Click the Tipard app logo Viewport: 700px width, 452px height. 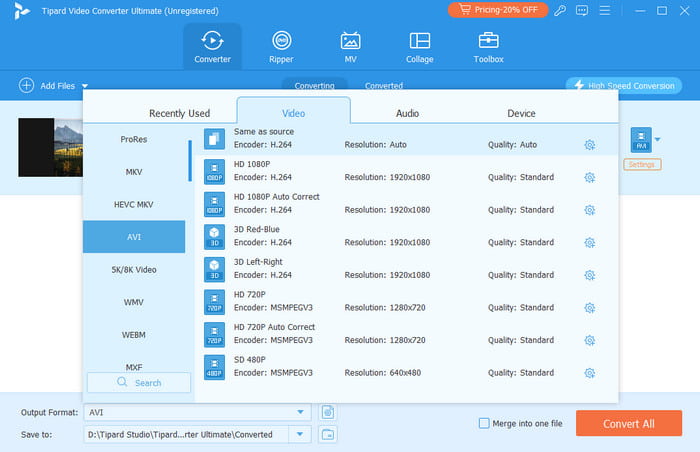coord(21,11)
